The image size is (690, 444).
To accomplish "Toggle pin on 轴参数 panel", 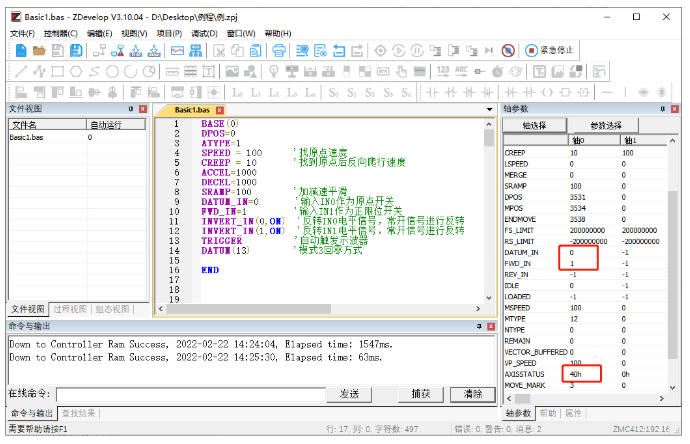I will [x=663, y=109].
